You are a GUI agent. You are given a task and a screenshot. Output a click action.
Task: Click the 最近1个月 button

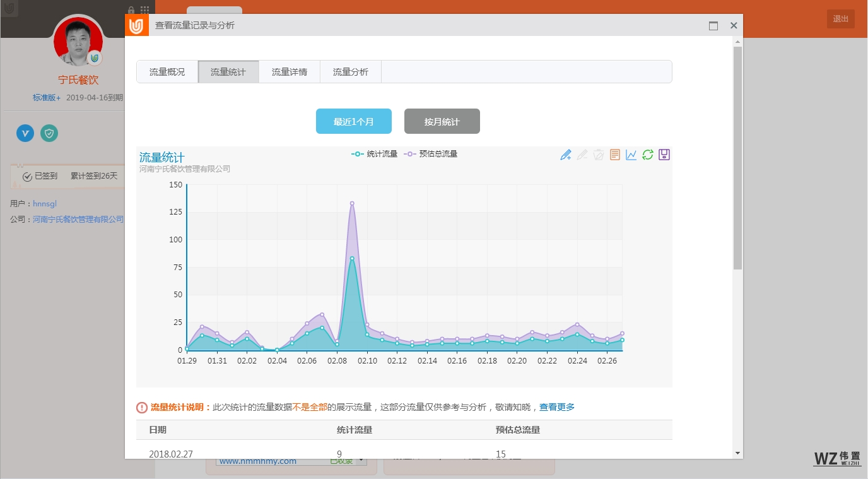pyautogui.click(x=354, y=122)
